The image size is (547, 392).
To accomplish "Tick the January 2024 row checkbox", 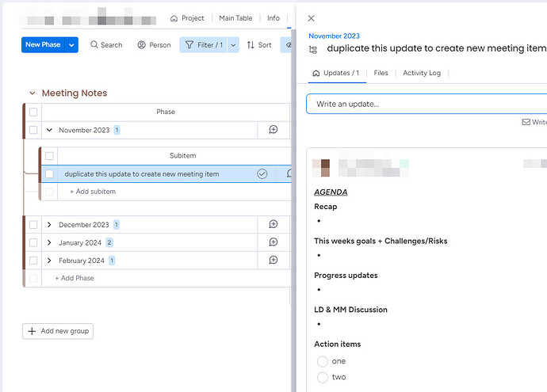I will click(x=33, y=242).
